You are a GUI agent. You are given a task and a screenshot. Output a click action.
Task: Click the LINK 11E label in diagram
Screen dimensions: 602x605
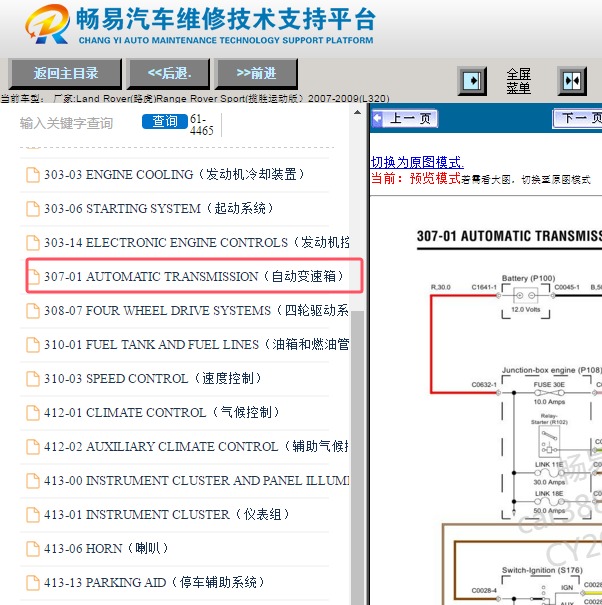point(548,464)
